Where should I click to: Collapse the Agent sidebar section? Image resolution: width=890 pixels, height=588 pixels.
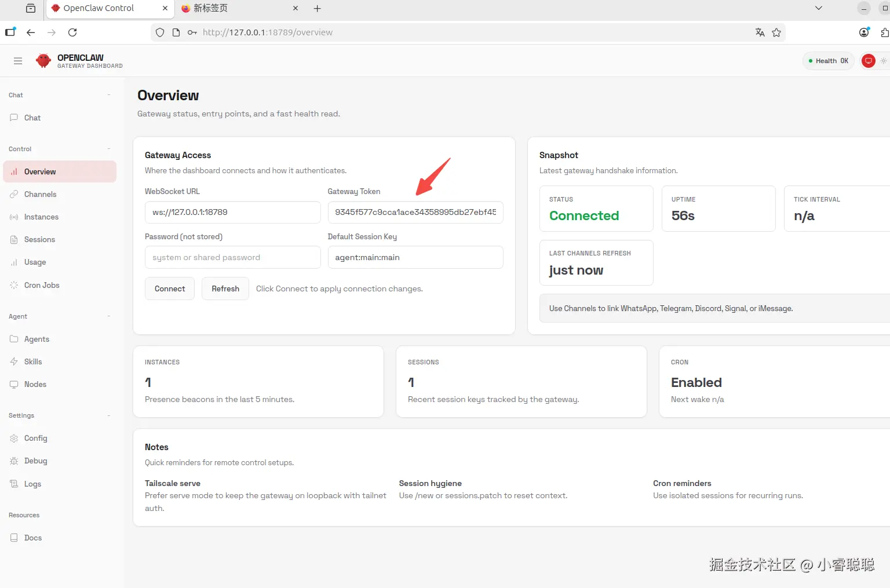(x=108, y=316)
